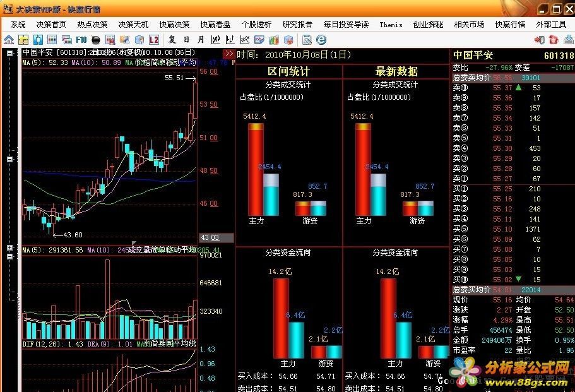Open the 外部工具 menu
Image resolution: width=575 pixels, height=392 pixels.
(552, 25)
